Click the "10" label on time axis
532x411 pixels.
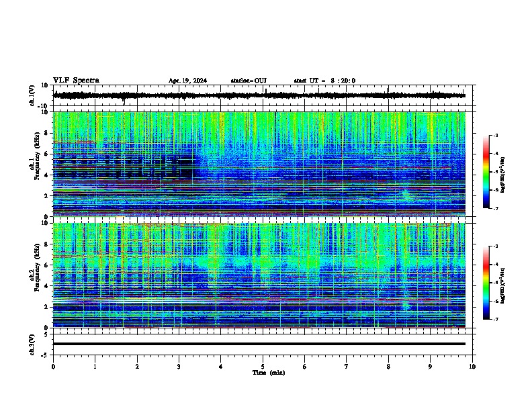coord(472,367)
